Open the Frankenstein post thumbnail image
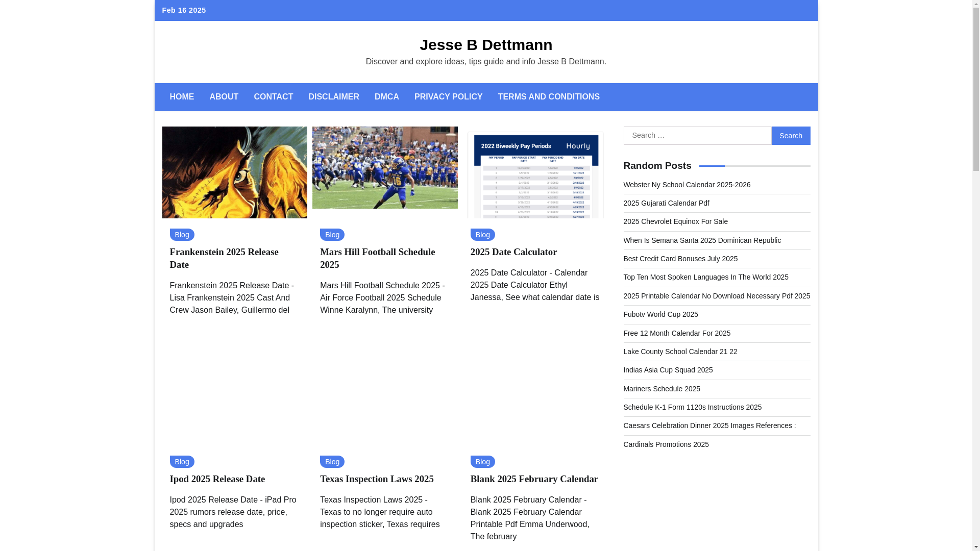980x551 pixels. (235, 172)
